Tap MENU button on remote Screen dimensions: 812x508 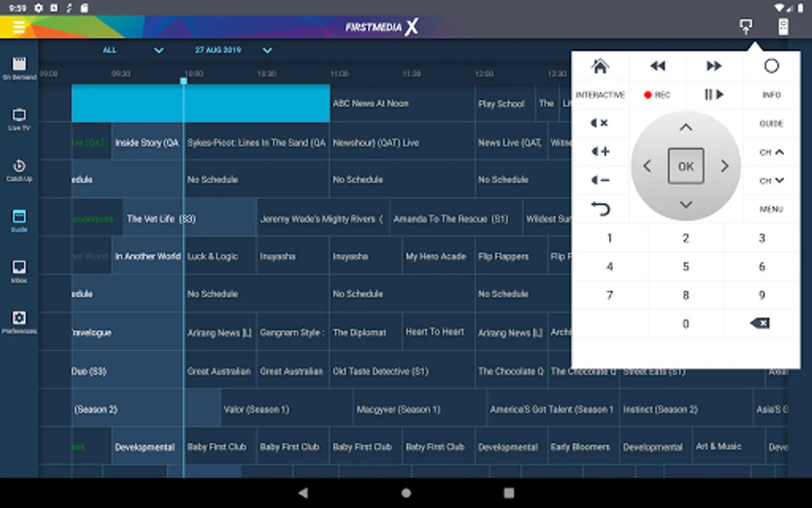point(771,209)
